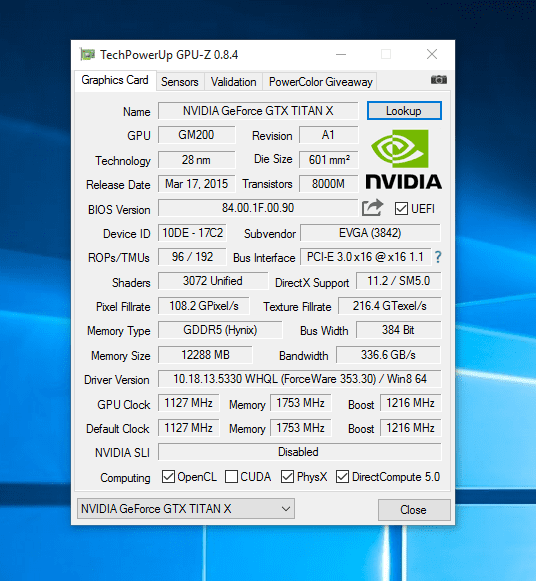Click the Bus Interface field PCI-E 3.0 x16
This screenshot has height=581, width=536.
[x=365, y=257]
